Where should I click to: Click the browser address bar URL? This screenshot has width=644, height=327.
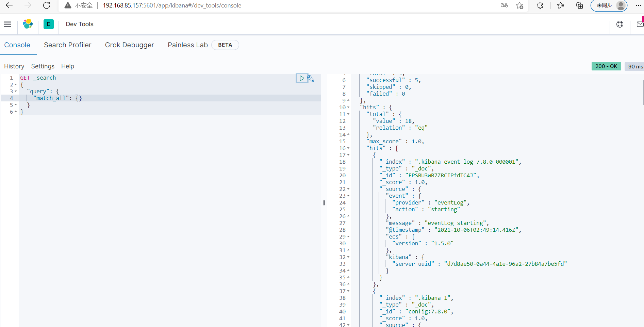point(172,5)
